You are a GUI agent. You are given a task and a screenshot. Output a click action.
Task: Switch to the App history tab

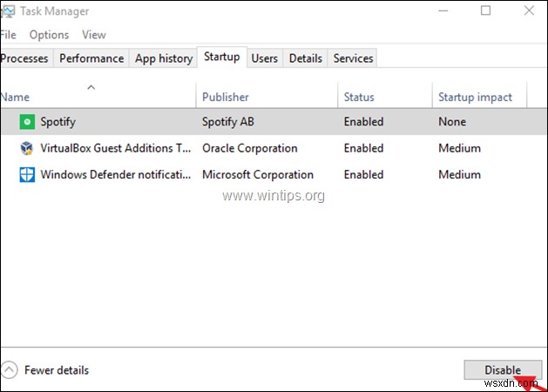(164, 58)
